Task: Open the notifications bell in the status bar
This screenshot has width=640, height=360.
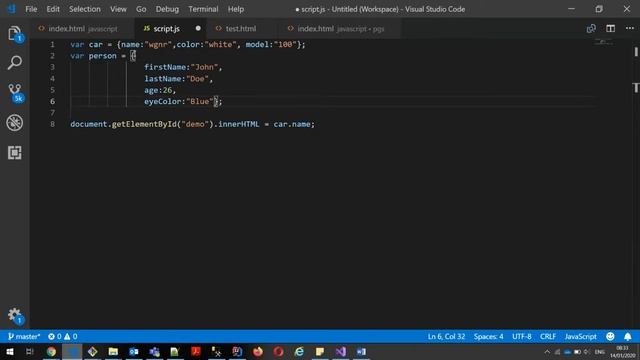Action: click(x=628, y=336)
